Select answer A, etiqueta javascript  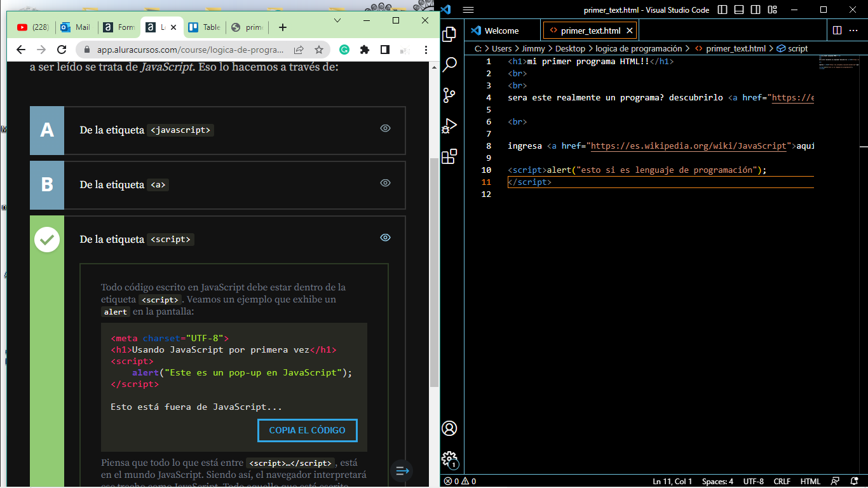(x=217, y=130)
